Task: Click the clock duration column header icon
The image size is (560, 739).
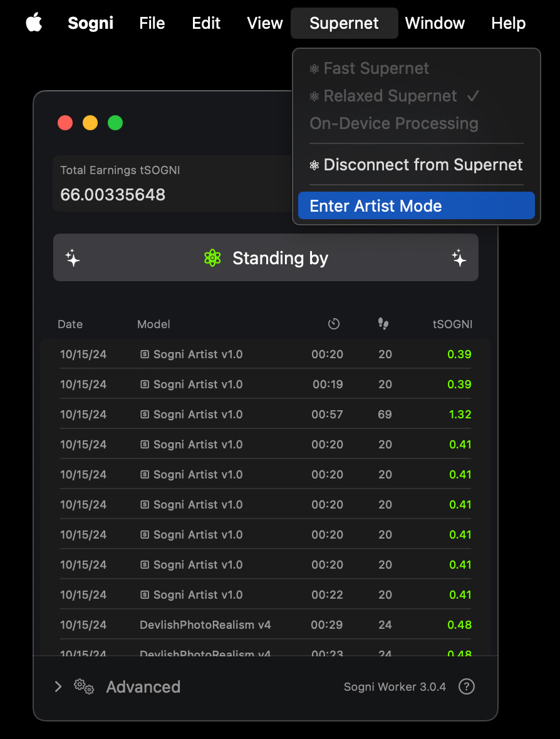Action: 334,324
